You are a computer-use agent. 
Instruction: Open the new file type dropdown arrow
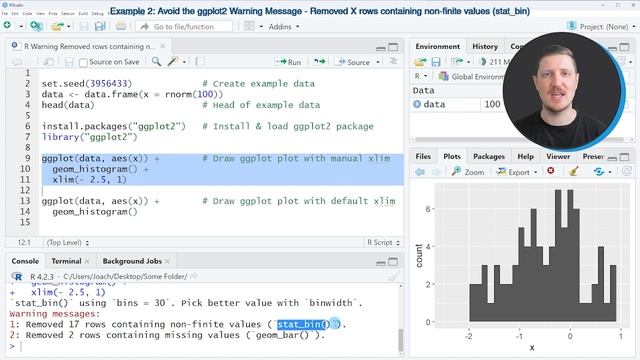coord(21,27)
